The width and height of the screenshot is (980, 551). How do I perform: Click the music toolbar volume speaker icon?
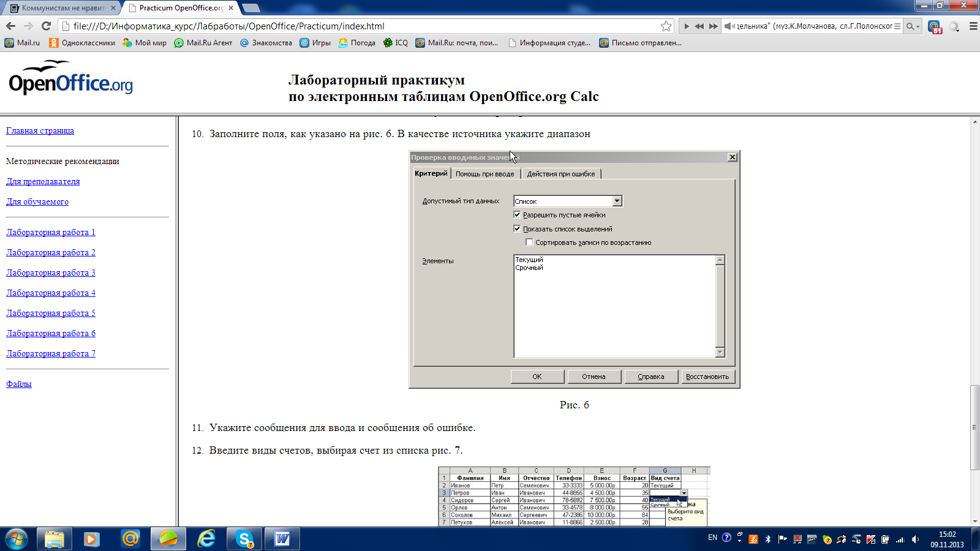(729, 26)
